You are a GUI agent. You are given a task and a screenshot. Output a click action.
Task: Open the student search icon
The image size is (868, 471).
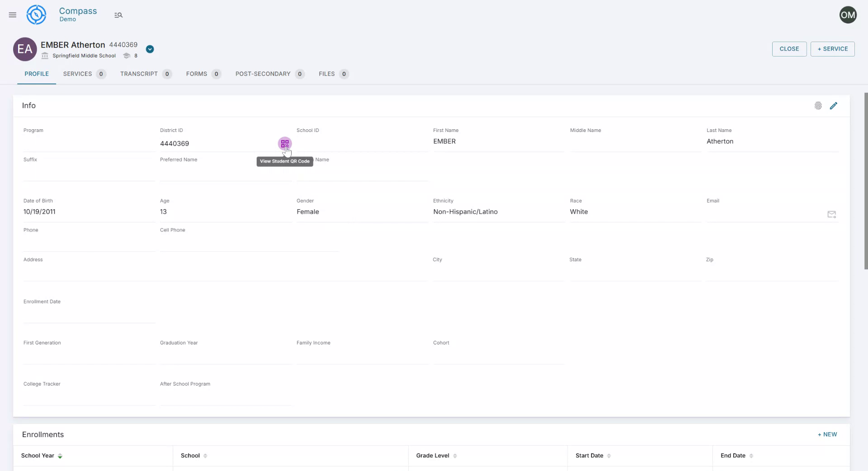[118, 15]
